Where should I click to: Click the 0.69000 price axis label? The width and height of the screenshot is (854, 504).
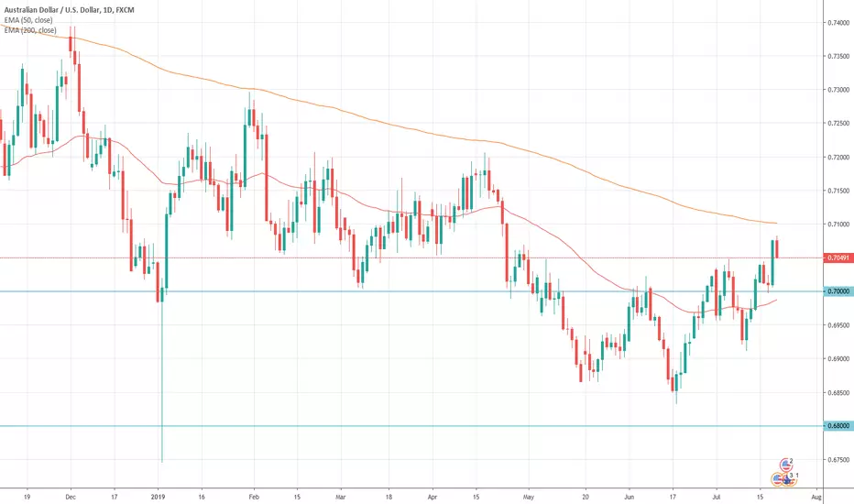(x=838, y=359)
